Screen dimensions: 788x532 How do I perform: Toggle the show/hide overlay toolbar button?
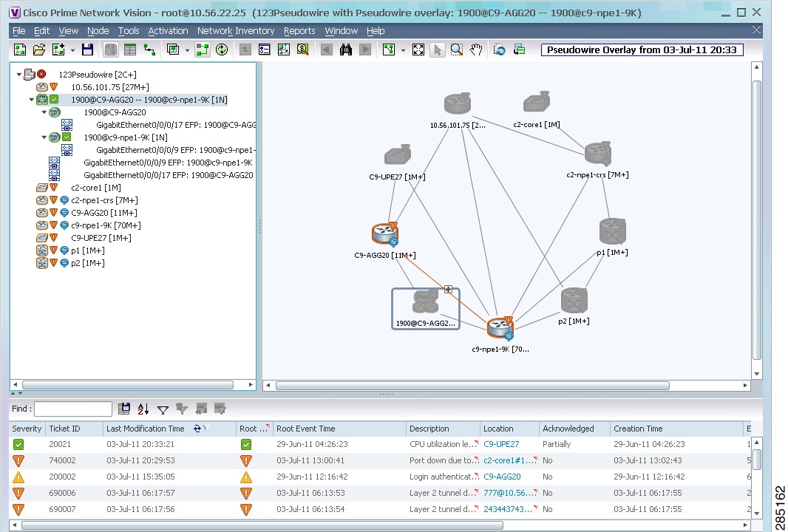click(202, 50)
